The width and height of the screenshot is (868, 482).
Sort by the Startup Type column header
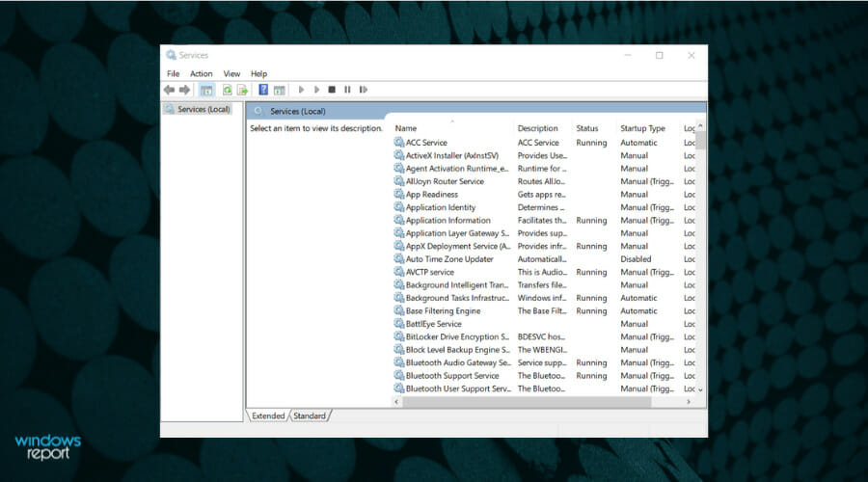642,128
